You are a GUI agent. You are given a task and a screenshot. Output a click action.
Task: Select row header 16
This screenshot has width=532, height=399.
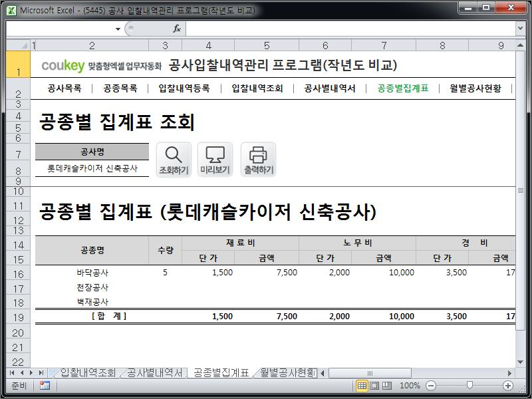(x=19, y=274)
